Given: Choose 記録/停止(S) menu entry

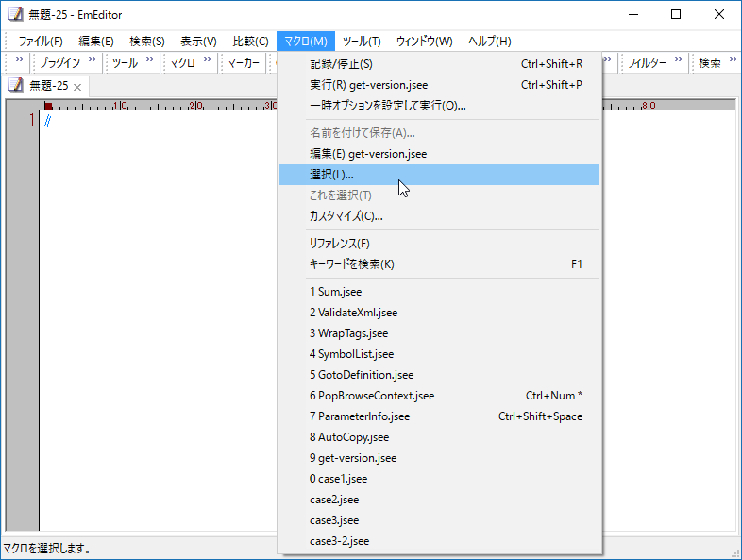Looking at the screenshot, I should [439, 64].
